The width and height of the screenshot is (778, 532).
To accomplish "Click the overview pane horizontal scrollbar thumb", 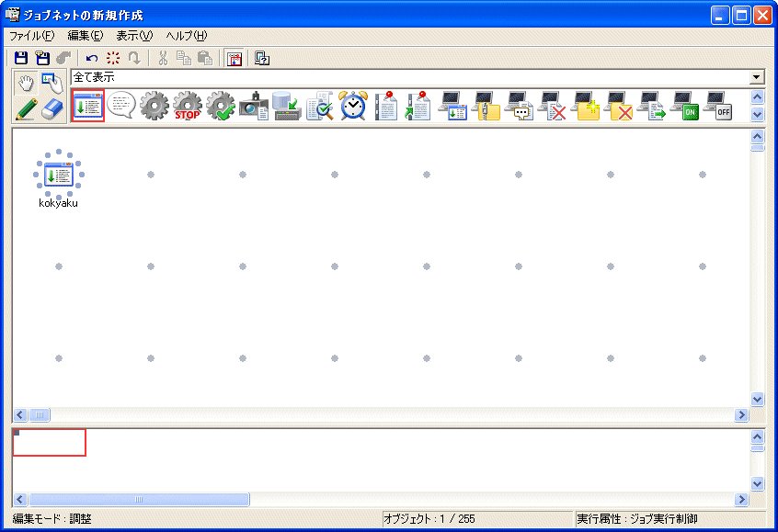I will (x=139, y=499).
